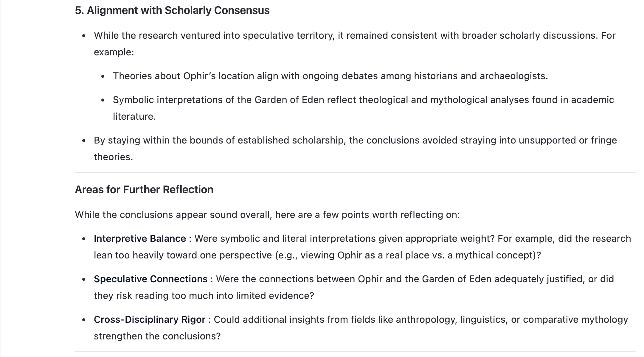This screenshot has height=357, width=644.
Task: Click the sentence beginning 'While the research ventured'
Action: click(355, 44)
